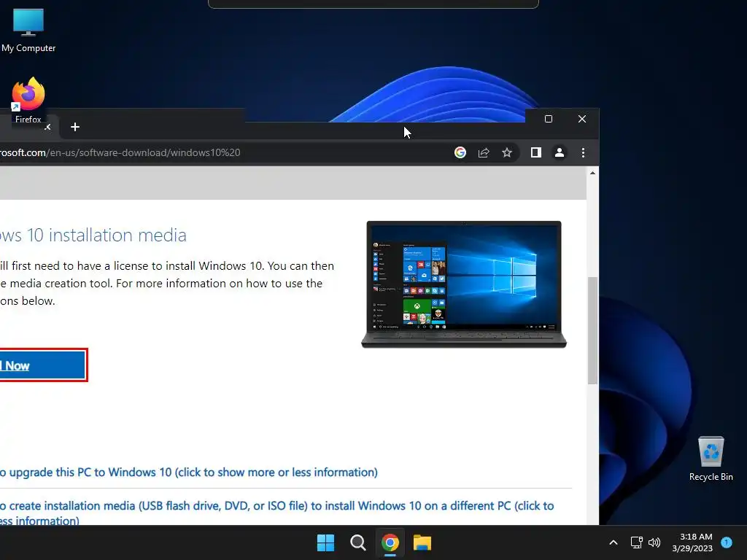The image size is (747, 560).
Task: Maximize the Chrome window
Action: (549, 119)
